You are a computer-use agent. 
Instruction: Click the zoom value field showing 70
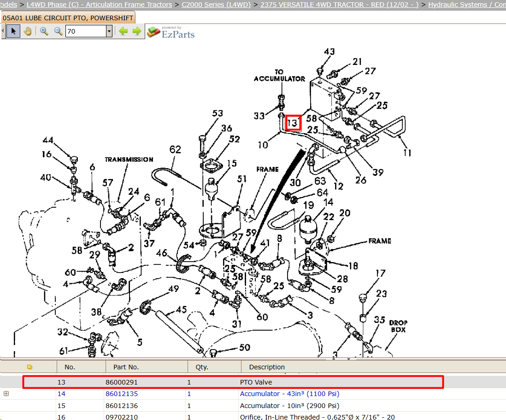[86, 31]
